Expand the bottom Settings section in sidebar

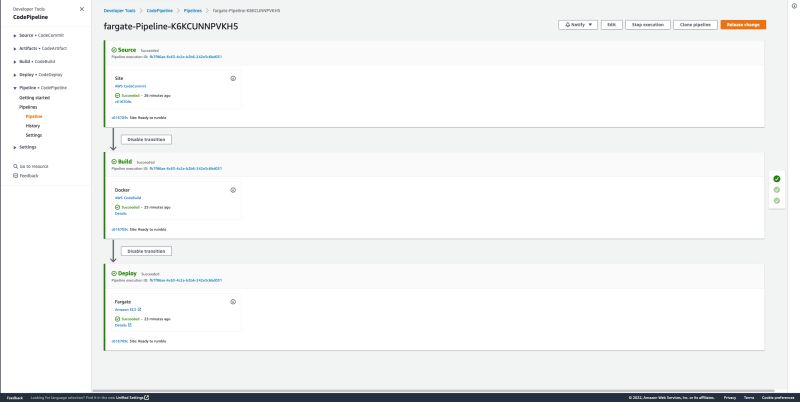click(15, 147)
